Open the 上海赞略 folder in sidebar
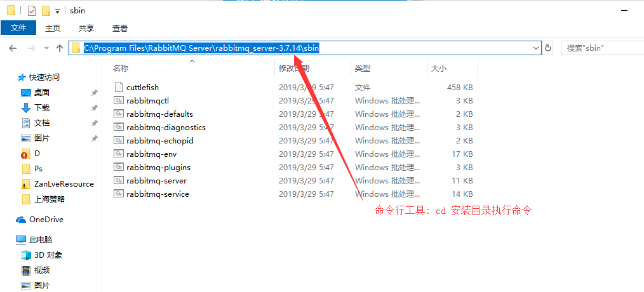644x292 pixels. pyautogui.click(x=50, y=199)
